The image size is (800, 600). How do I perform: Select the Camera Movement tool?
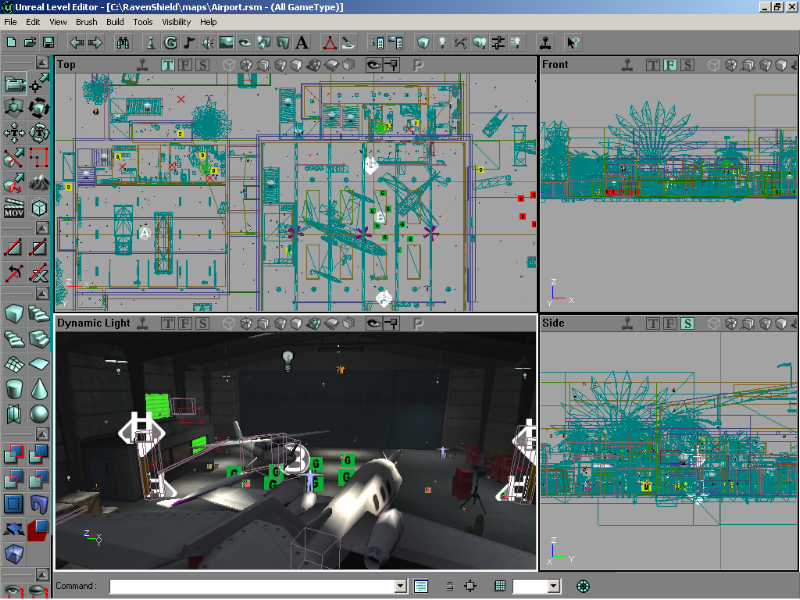[14, 83]
